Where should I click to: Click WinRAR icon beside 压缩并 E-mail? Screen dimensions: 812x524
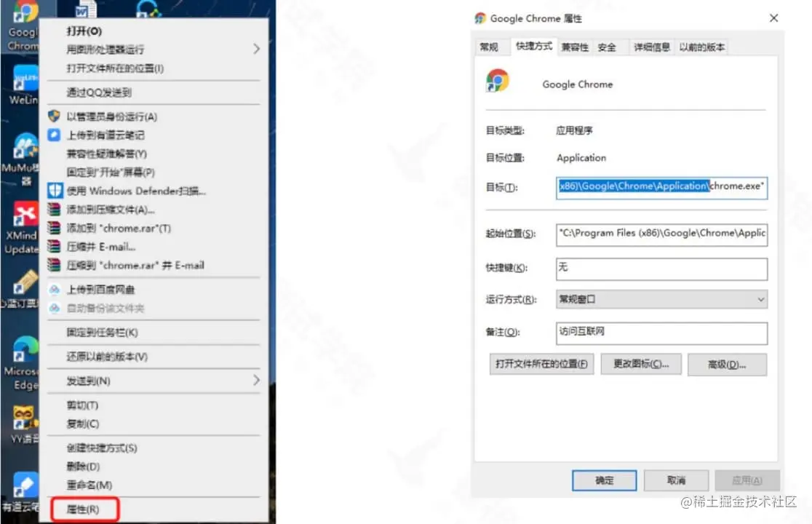[x=54, y=247]
